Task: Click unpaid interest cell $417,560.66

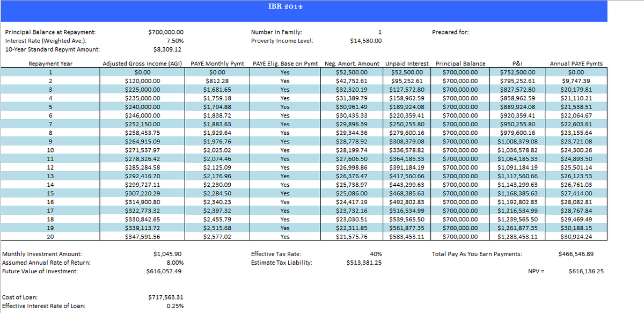Action: 407,176
